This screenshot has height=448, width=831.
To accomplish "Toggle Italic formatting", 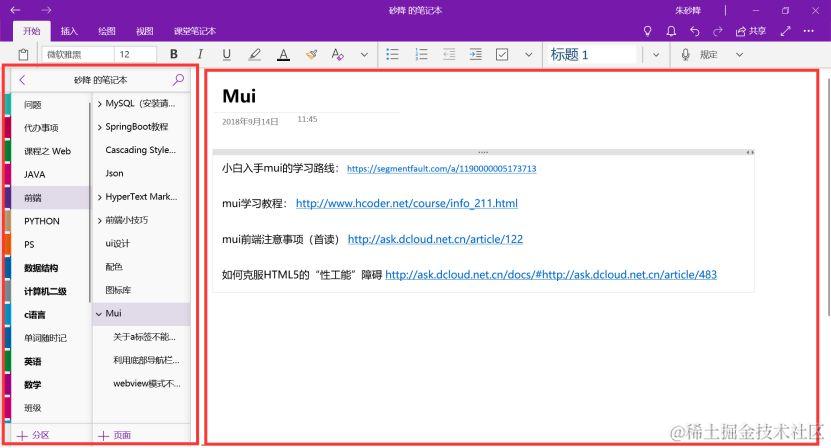I will point(200,55).
